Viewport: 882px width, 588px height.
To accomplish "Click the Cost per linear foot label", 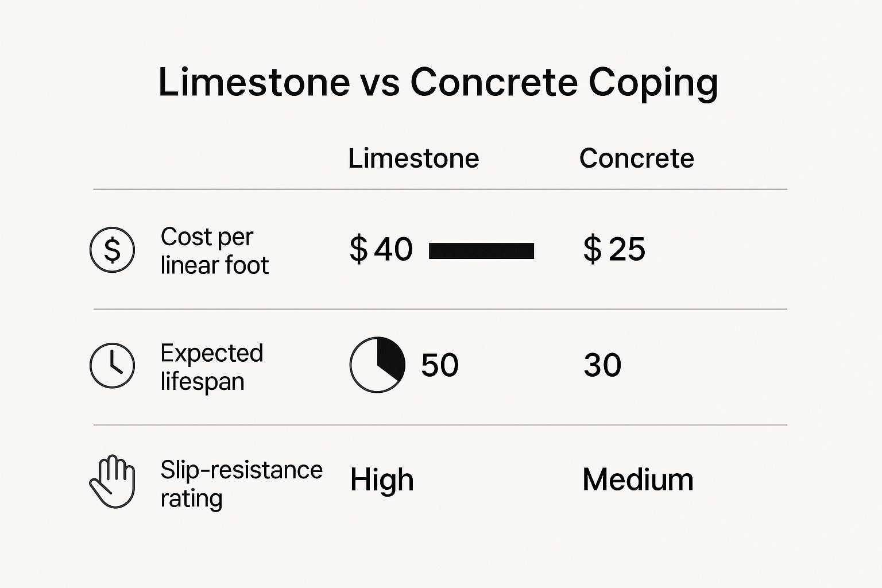I will coord(214,251).
